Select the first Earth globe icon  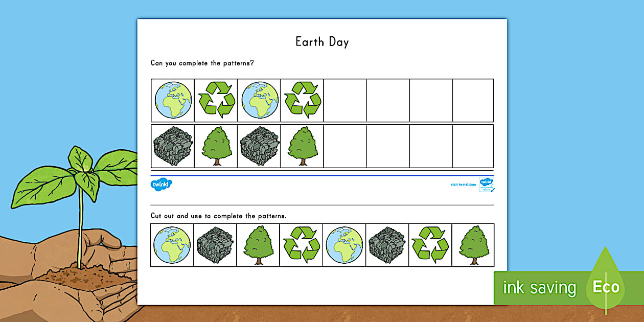tap(173, 99)
